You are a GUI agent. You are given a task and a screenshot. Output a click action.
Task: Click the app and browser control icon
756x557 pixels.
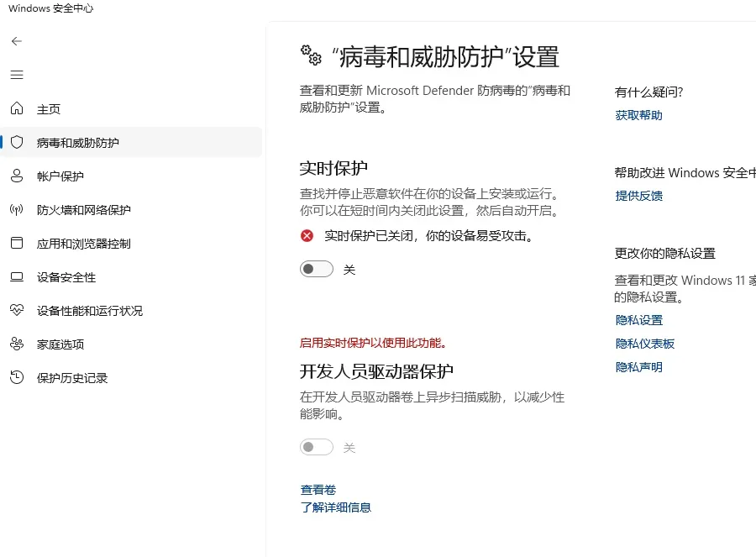17,244
